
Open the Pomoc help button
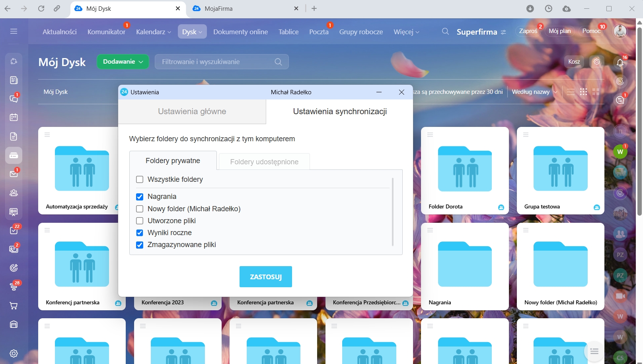coord(591,31)
